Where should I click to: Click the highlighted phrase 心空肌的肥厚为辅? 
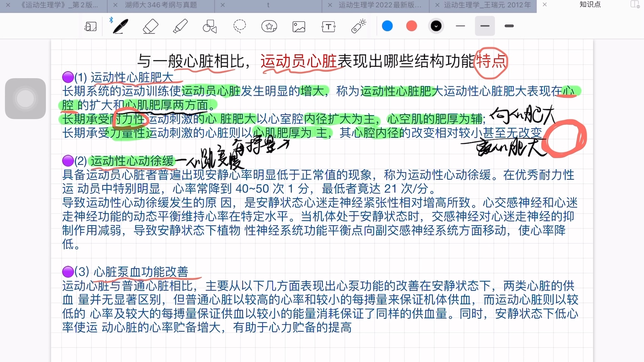pyautogui.click(x=434, y=119)
